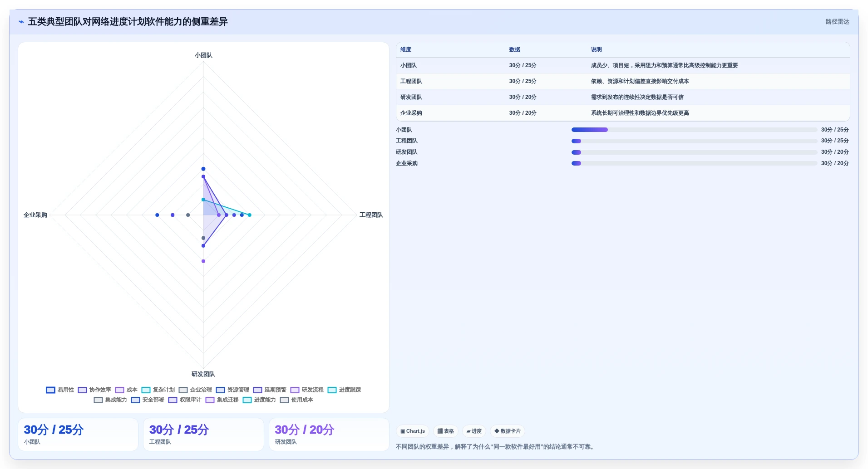Click 小团队 label in progress list
The width and height of the screenshot is (868, 469).
[x=404, y=130]
